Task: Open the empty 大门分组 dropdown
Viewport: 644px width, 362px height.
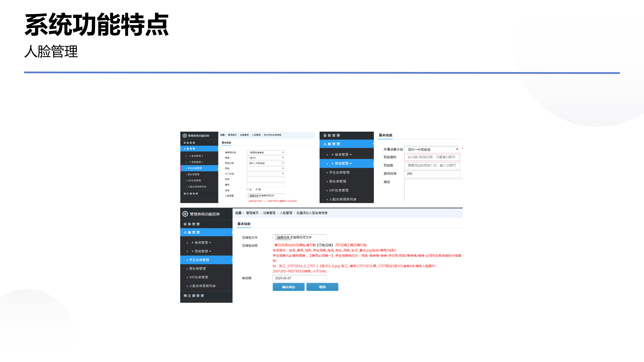Action: pos(265,174)
